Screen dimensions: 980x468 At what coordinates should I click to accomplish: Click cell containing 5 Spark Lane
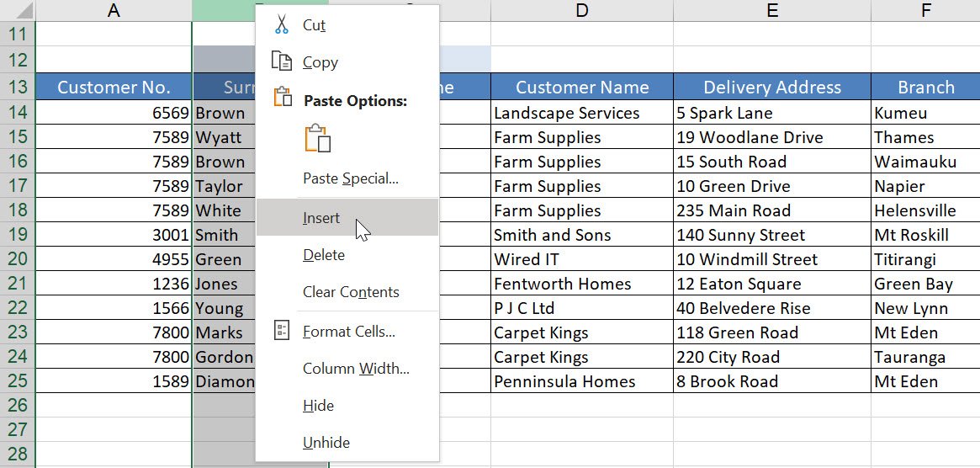click(772, 113)
